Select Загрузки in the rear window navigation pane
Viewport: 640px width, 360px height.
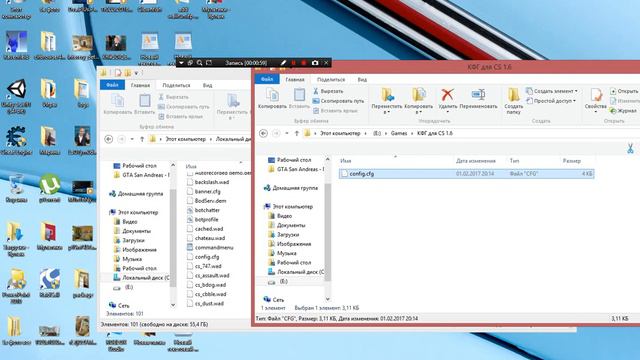[129, 240]
